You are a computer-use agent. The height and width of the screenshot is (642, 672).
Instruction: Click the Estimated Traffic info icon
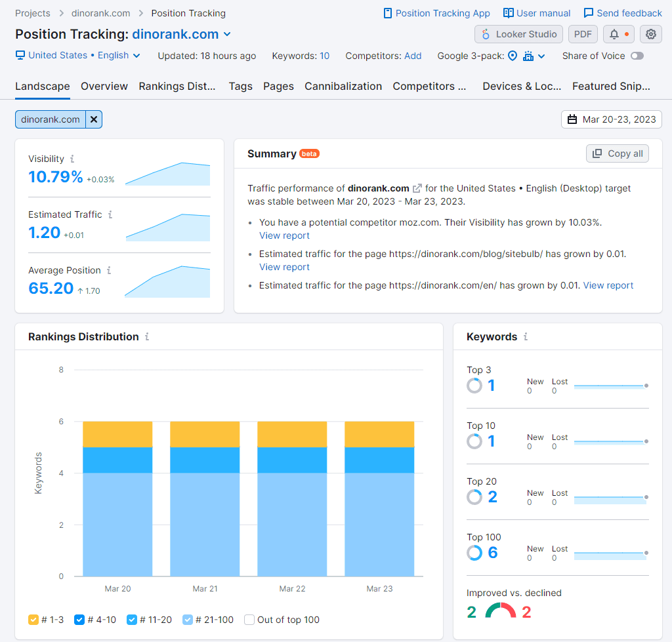[110, 214]
